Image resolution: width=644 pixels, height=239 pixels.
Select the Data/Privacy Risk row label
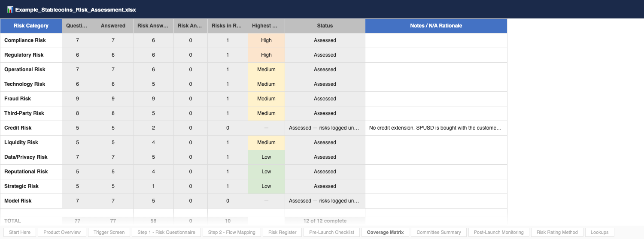pos(31,157)
